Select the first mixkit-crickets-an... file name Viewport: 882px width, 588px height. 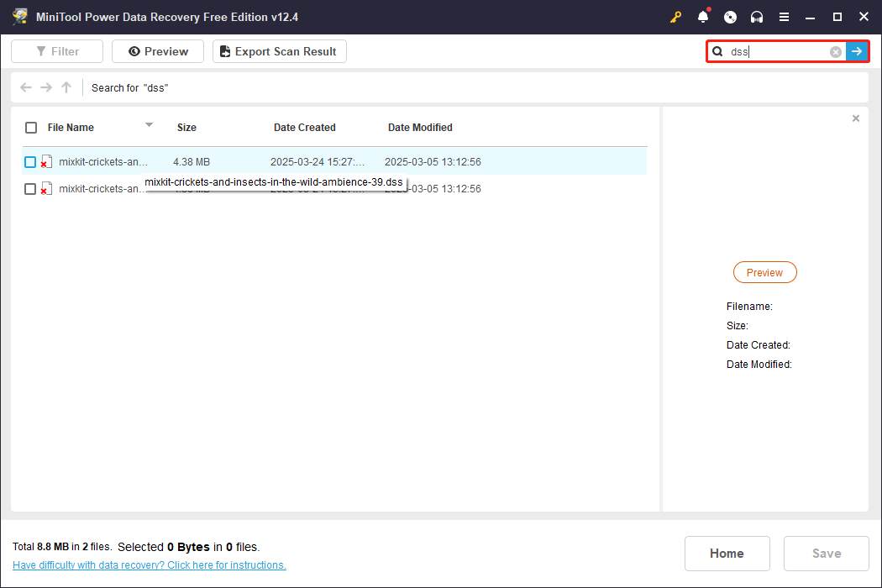[103, 162]
